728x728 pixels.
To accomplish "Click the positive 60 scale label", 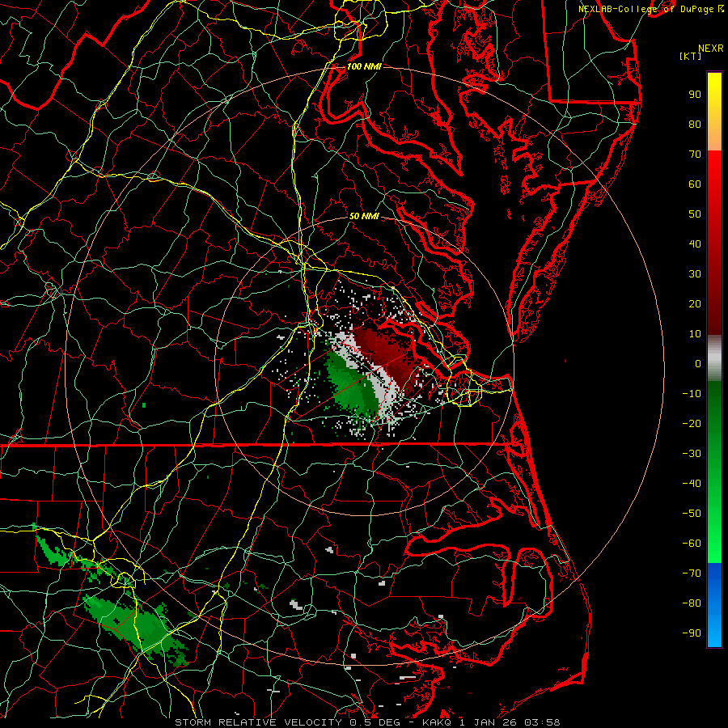I will click(695, 184).
